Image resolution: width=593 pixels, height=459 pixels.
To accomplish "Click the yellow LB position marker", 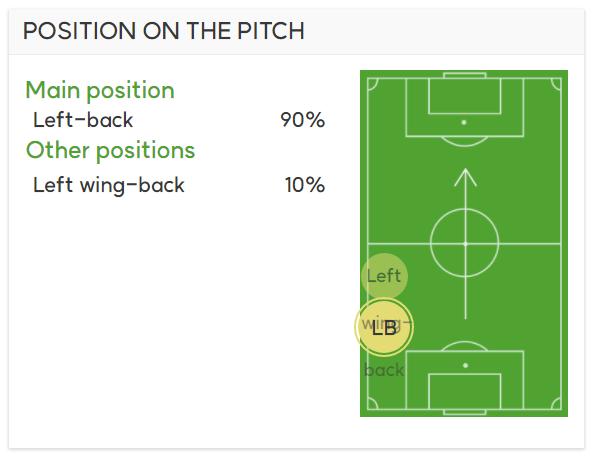I will (x=384, y=327).
